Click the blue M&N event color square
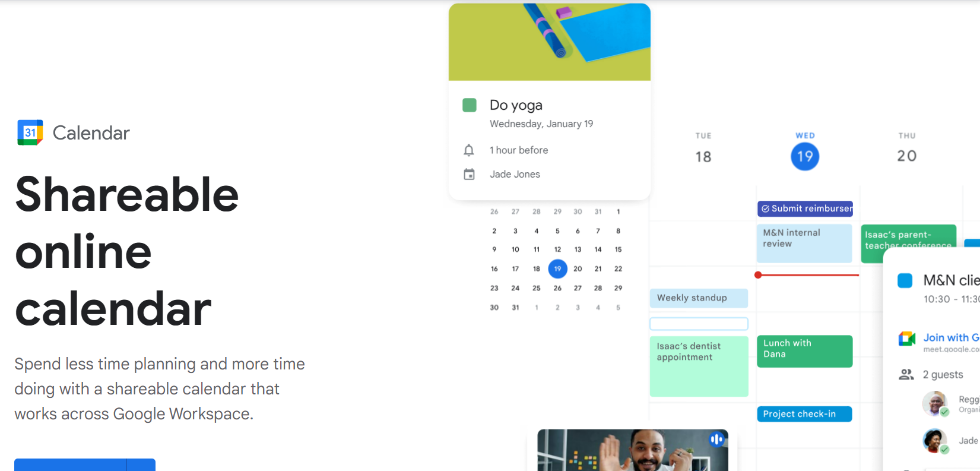This screenshot has width=980, height=471. (x=905, y=280)
